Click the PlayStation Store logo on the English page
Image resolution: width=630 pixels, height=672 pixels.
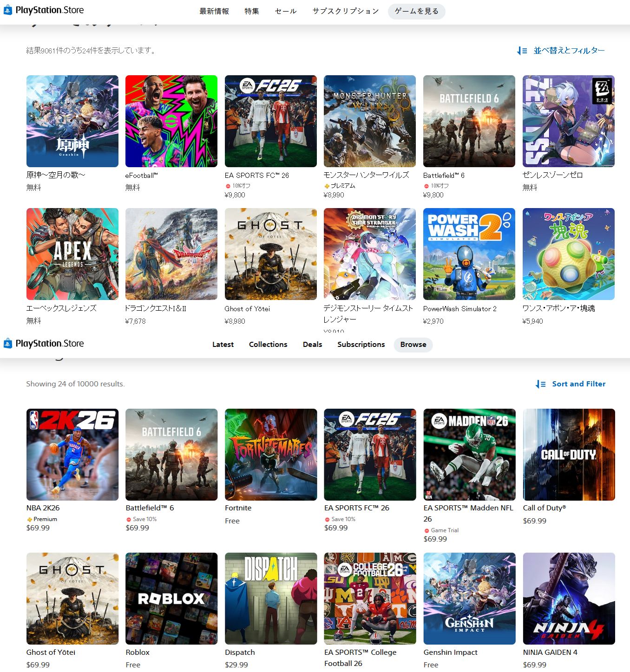pos(44,343)
